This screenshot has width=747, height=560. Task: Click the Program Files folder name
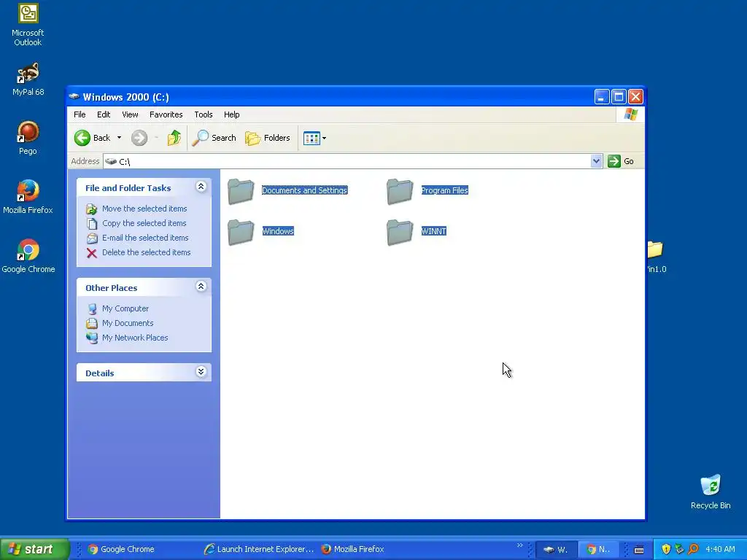tap(444, 190)
